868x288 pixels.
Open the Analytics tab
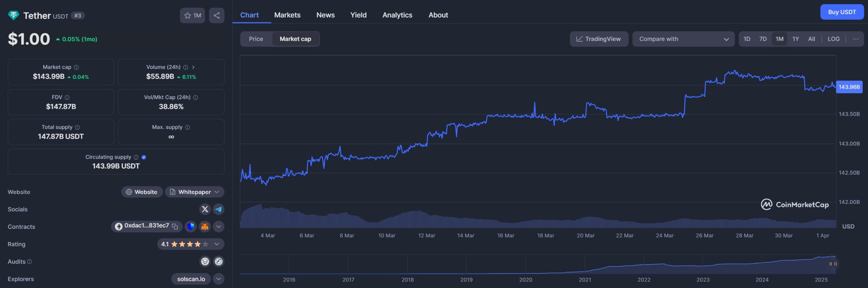pos(397,15)
